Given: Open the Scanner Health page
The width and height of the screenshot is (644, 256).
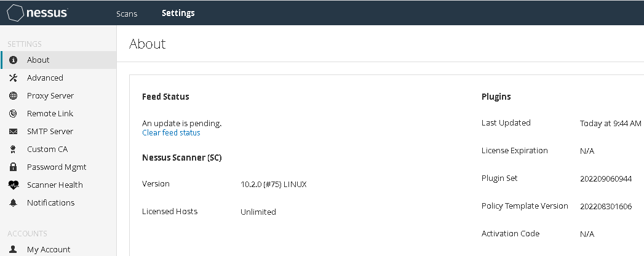Looking at the screenshot, I should pos(55,185).
